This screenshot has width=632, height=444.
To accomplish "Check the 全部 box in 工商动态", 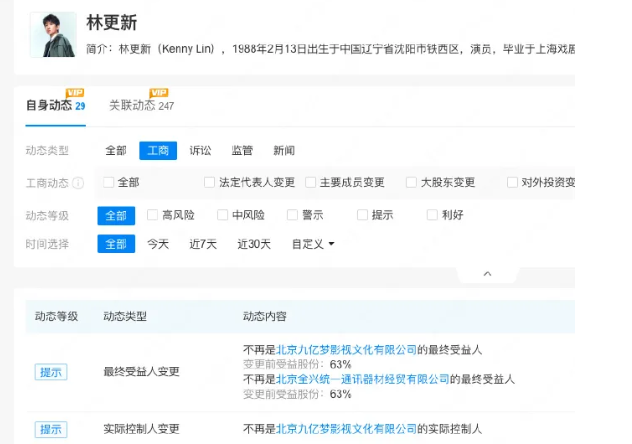I will click(108, 183).
